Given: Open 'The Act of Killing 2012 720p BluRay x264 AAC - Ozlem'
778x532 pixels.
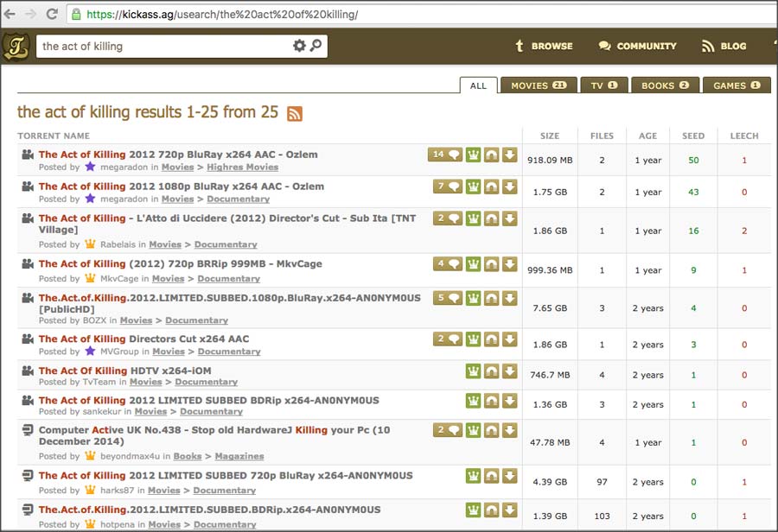Looking at the screenshot, I should (178, 155).
